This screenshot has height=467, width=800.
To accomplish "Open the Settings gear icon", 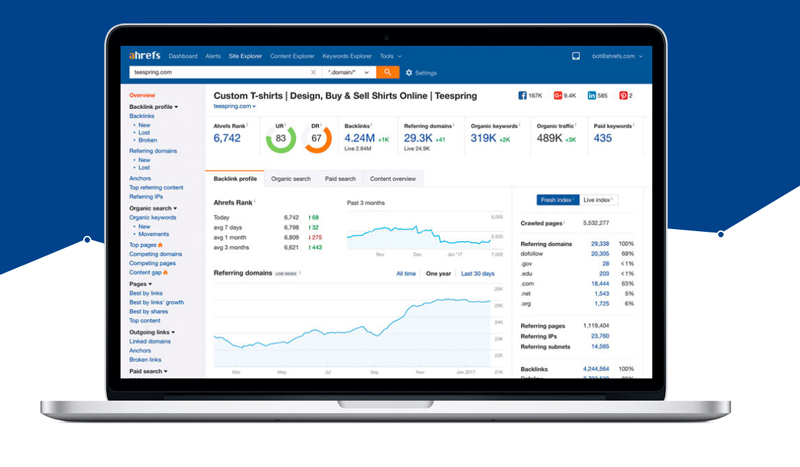I will (x=409, y=73).
